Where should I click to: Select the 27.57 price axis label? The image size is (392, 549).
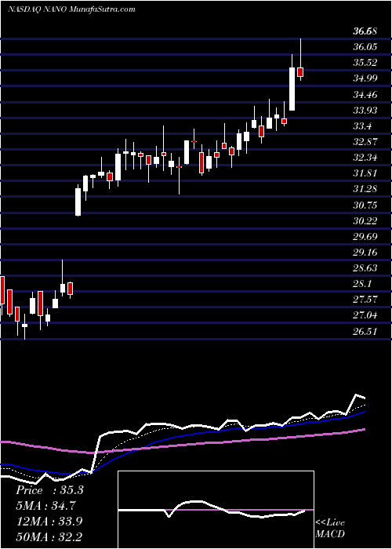point(365,300)
